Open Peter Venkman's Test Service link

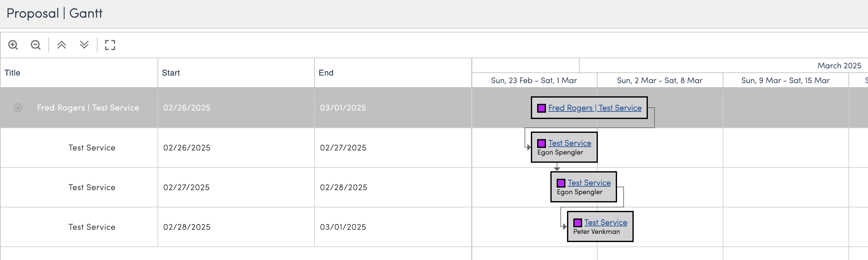[605, 222]
